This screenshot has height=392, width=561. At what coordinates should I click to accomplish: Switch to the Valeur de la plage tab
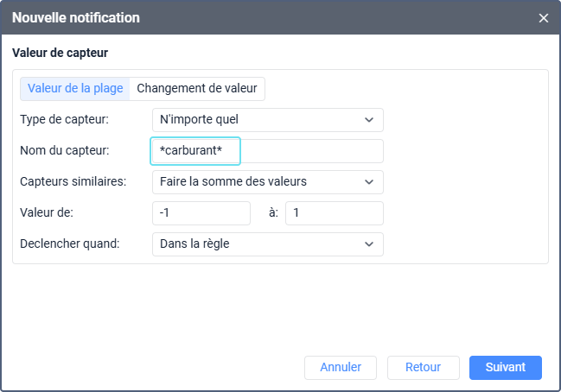(76, 89)
